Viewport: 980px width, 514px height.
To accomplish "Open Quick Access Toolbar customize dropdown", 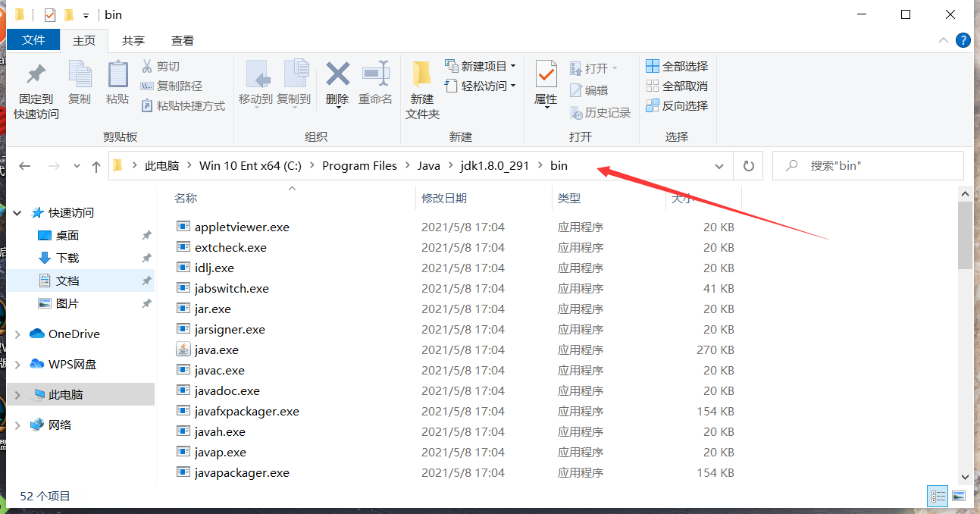I will pos(86,15).
